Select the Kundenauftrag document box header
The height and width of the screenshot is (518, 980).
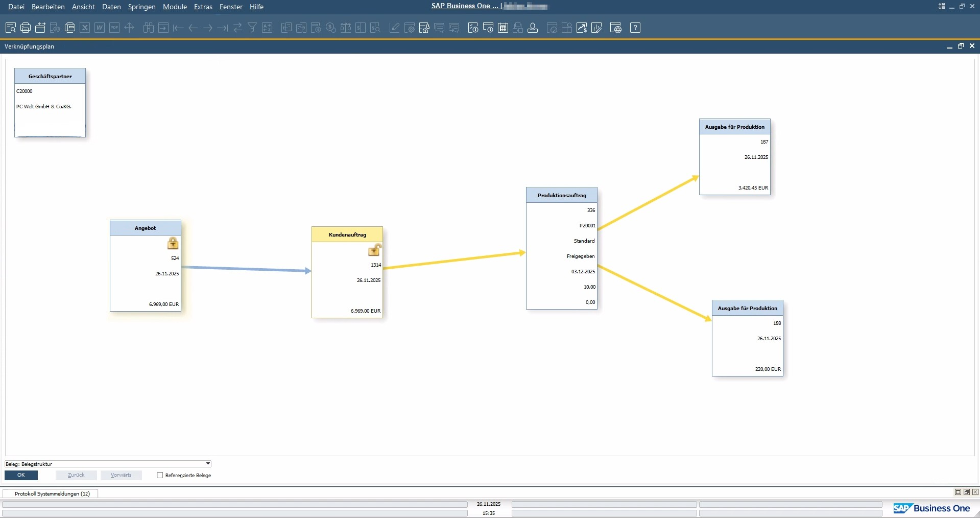[x=347, y=234]
